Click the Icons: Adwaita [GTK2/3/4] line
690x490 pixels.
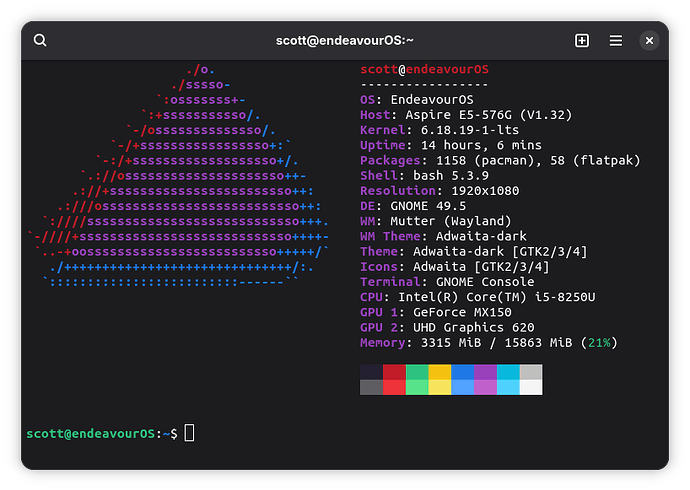pyautogui.click(x=455, y=267)
